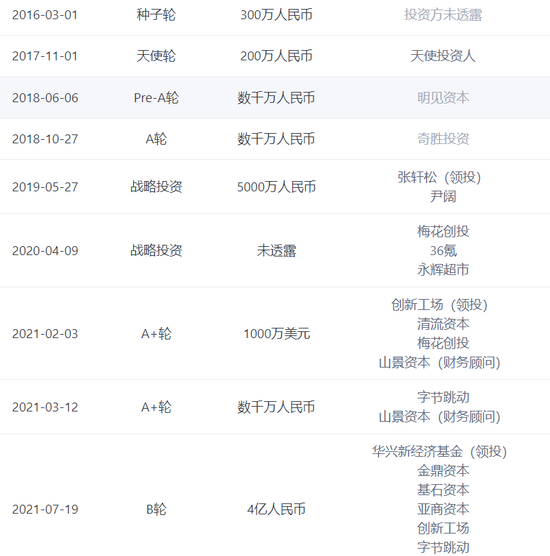Open 华兴新经济基金（领投）investor link
The width and height of the screenshot is (550, 556).
click(x=440, y=452)
